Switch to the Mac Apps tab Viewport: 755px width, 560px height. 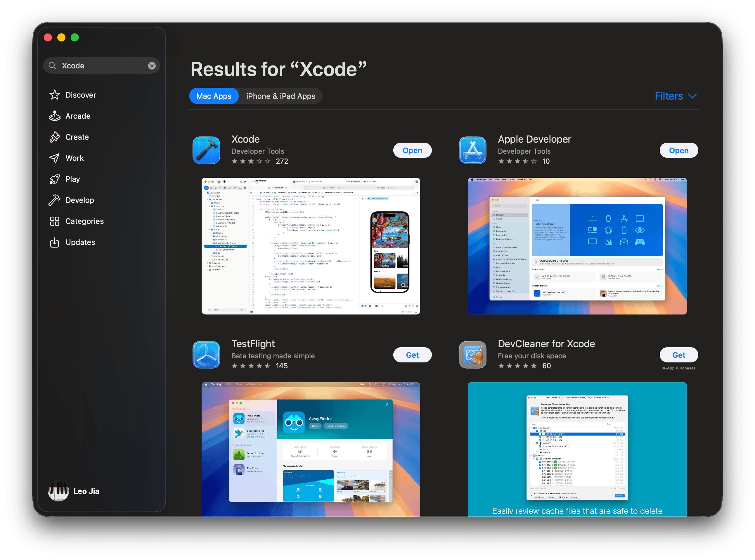click(x=214, y=96)
